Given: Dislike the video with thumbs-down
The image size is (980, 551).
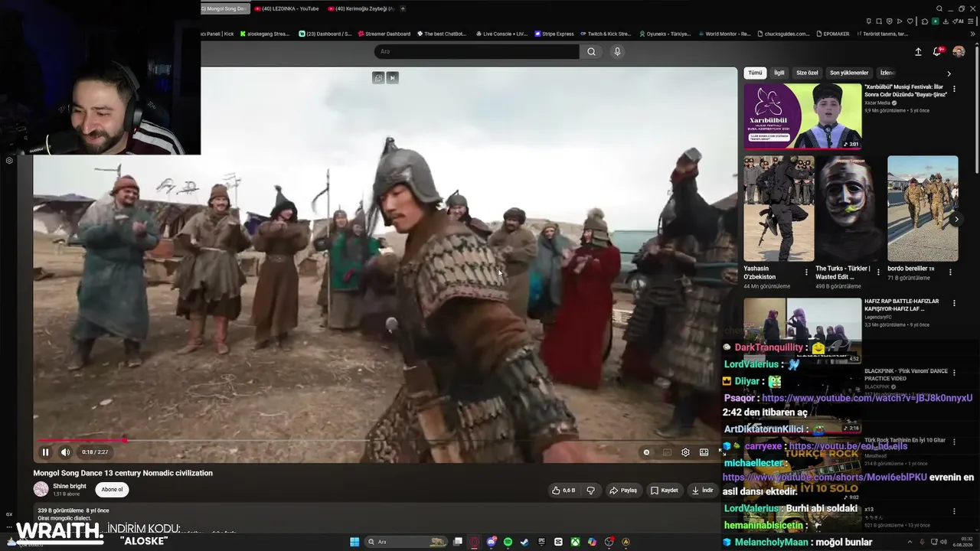Looking at the screenshot, I should 590,490.
